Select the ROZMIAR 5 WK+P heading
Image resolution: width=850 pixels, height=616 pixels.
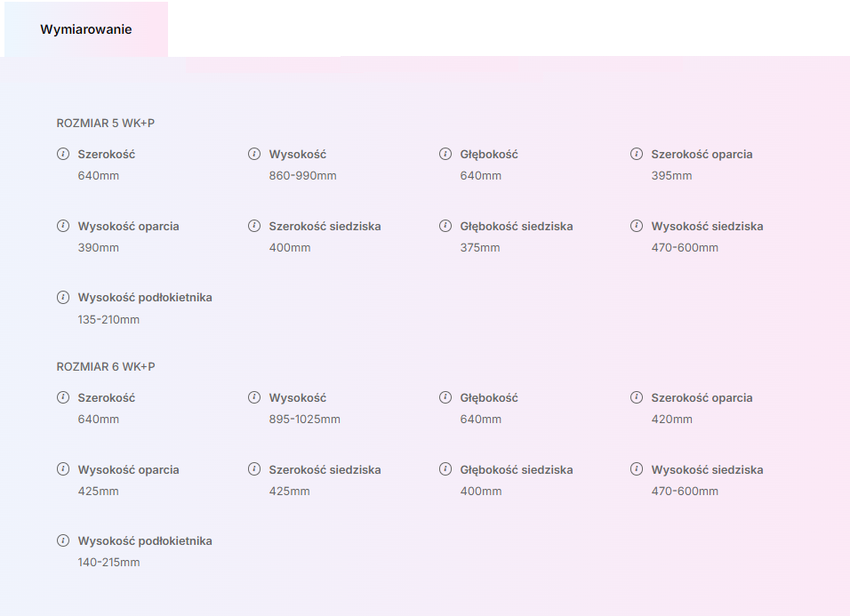click(106, 124)
